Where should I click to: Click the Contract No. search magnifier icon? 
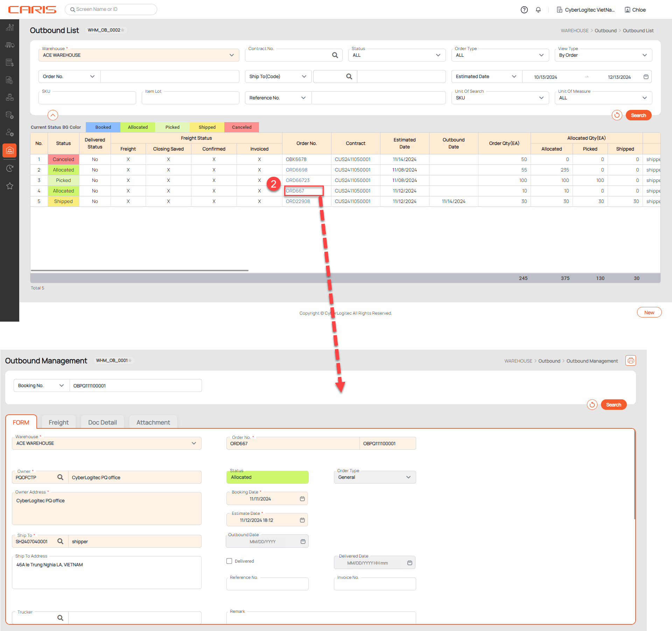pyautogui.click(x=335, y=55)
